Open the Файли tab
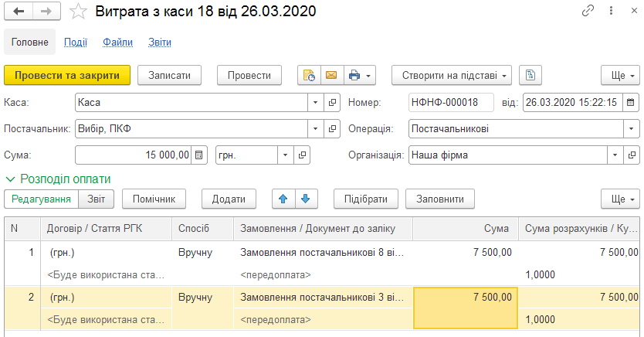The width and height of the screenshot is (644, 337). 118,42
